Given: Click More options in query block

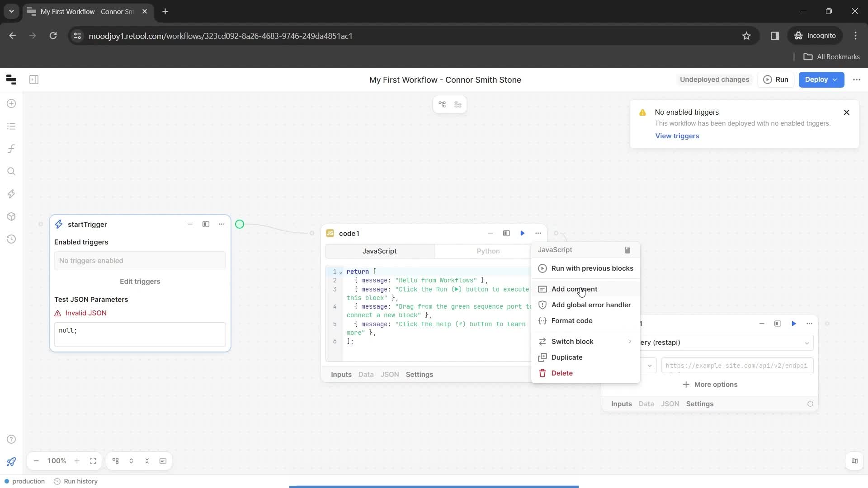Looking at the screenshot, I should click(x=710, y=385).
